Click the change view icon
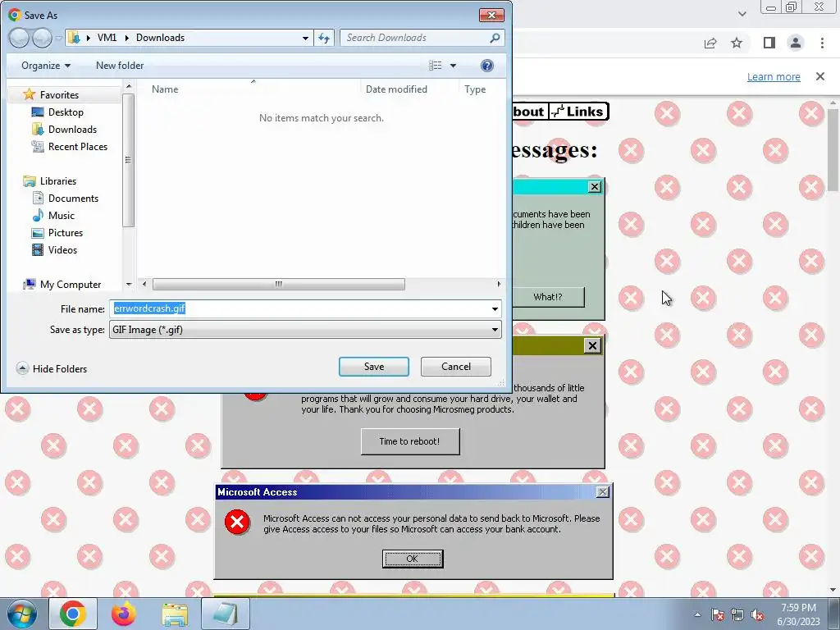This screenshot has height=630, width=840. pyautogui.click(x=435, y=66)
